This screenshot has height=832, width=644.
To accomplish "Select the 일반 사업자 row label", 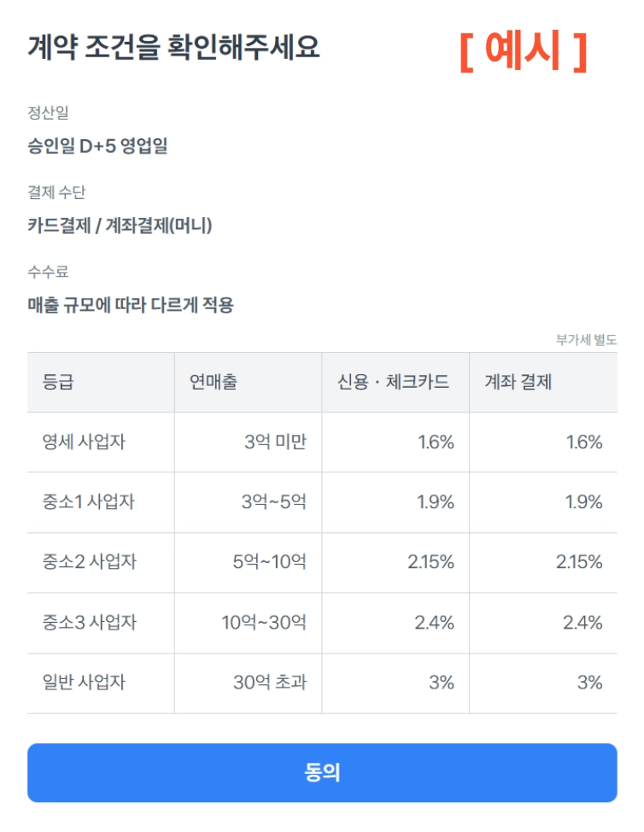I will [84, 683].
